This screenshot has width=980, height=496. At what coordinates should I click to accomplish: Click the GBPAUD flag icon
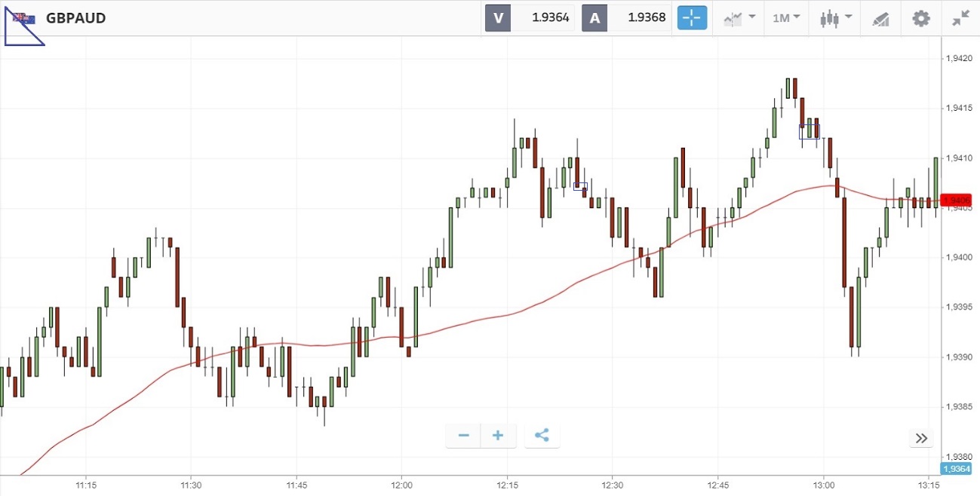click(x=23, y=18)
